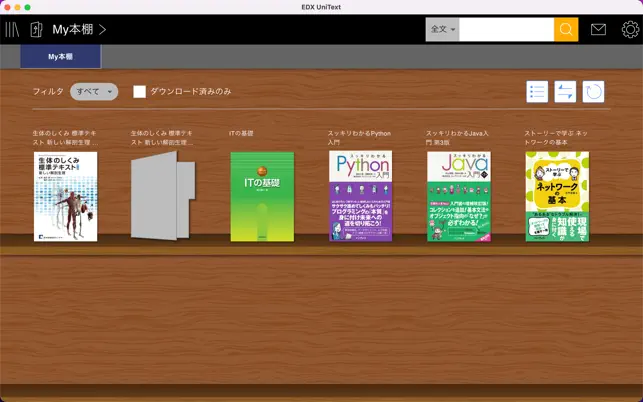Click the macOS green zoom window button
The height and width of the screenshot is (402, 643).
pyautogui.click(x=27, y=7)
